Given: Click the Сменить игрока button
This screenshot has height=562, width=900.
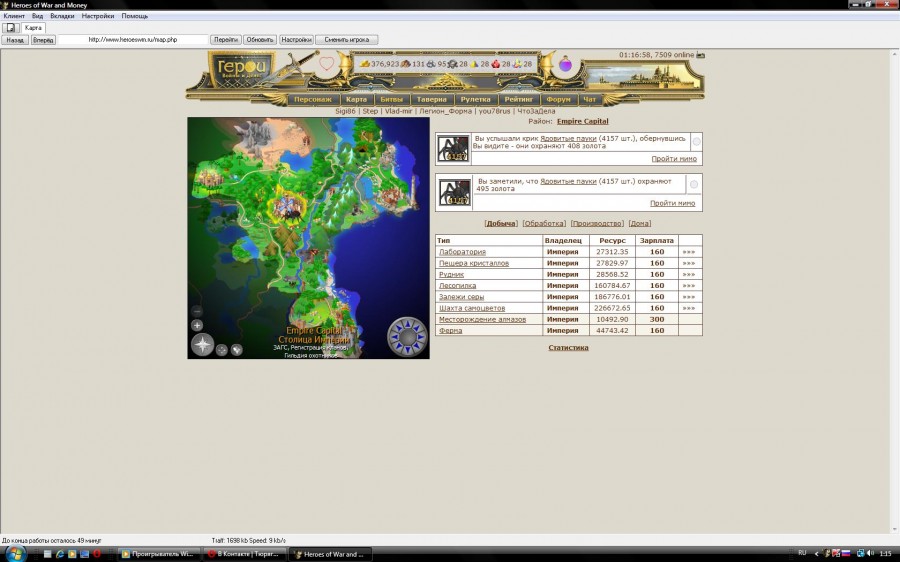Looking at the screenshot, I should (347, 40).
